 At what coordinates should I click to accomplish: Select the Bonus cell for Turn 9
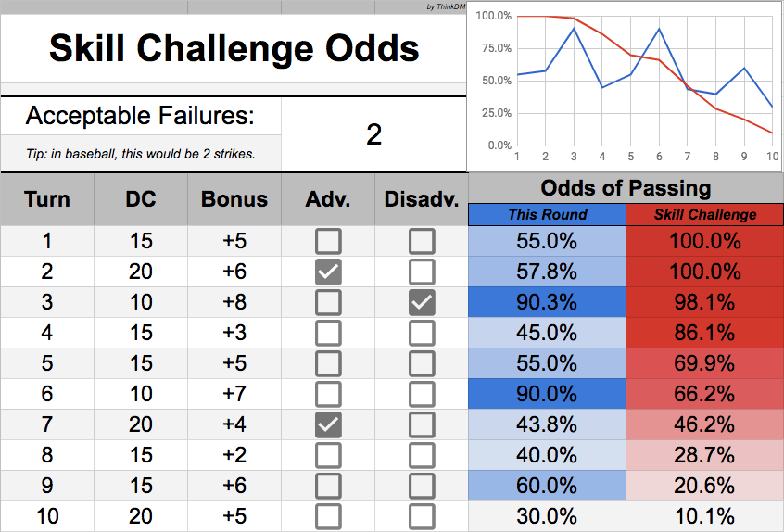pos(234,485)
